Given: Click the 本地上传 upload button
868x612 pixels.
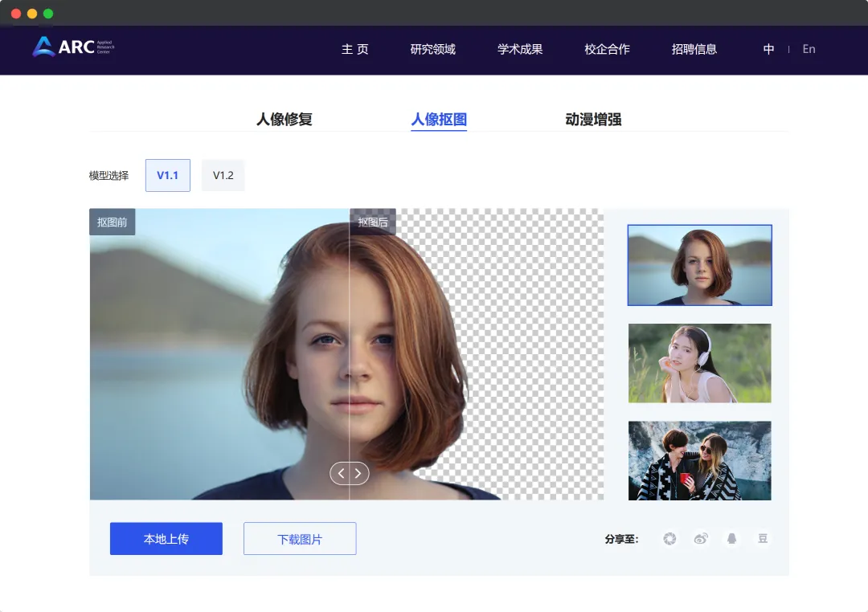Looking at the screenshot, I should point(166,538).
